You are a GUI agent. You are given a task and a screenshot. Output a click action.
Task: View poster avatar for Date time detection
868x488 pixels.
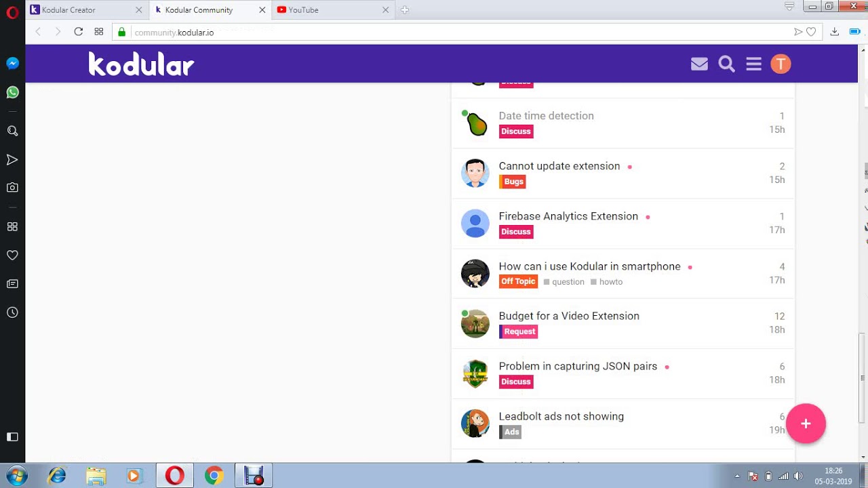click(475, 123)
